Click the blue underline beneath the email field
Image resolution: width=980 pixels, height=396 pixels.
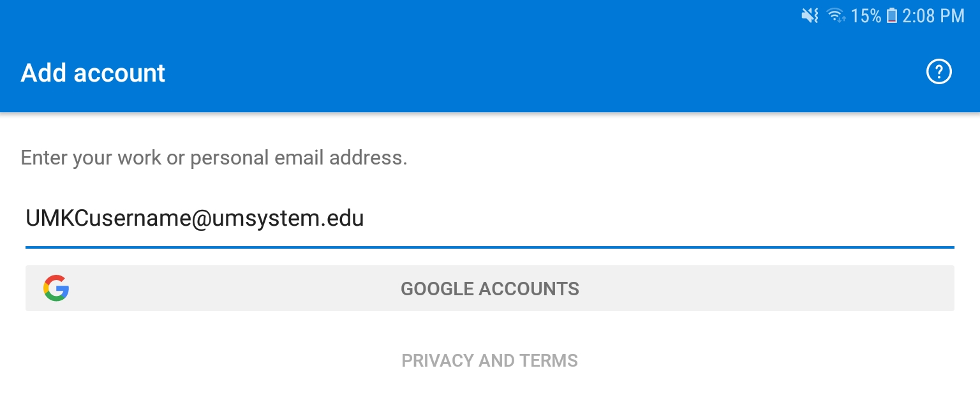[489, 247]
